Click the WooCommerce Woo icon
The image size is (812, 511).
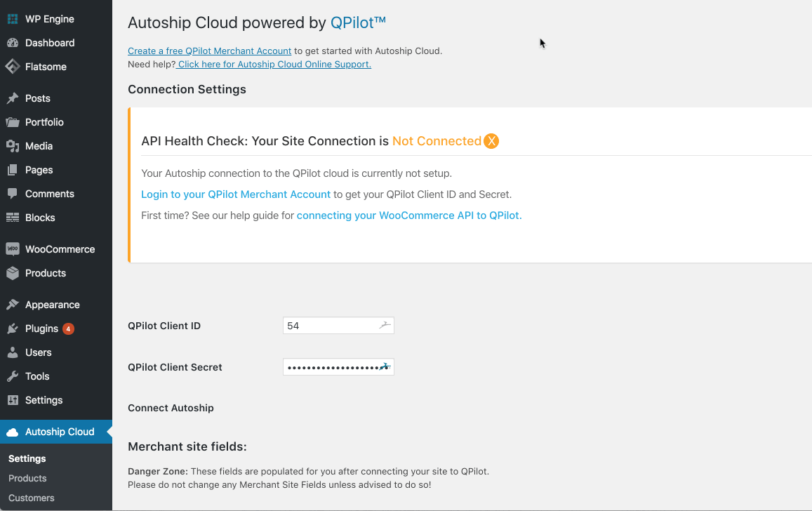pos(13,249)
